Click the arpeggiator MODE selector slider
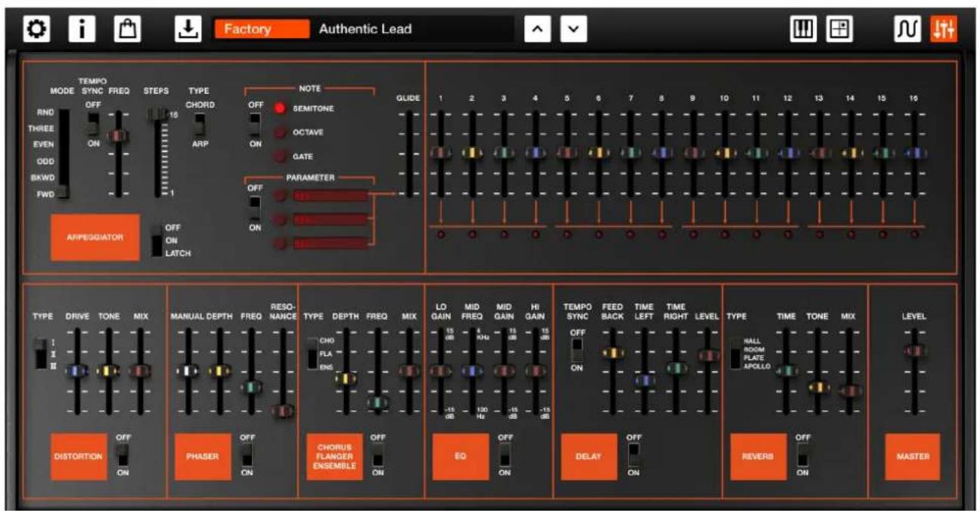 click(64, 153)
